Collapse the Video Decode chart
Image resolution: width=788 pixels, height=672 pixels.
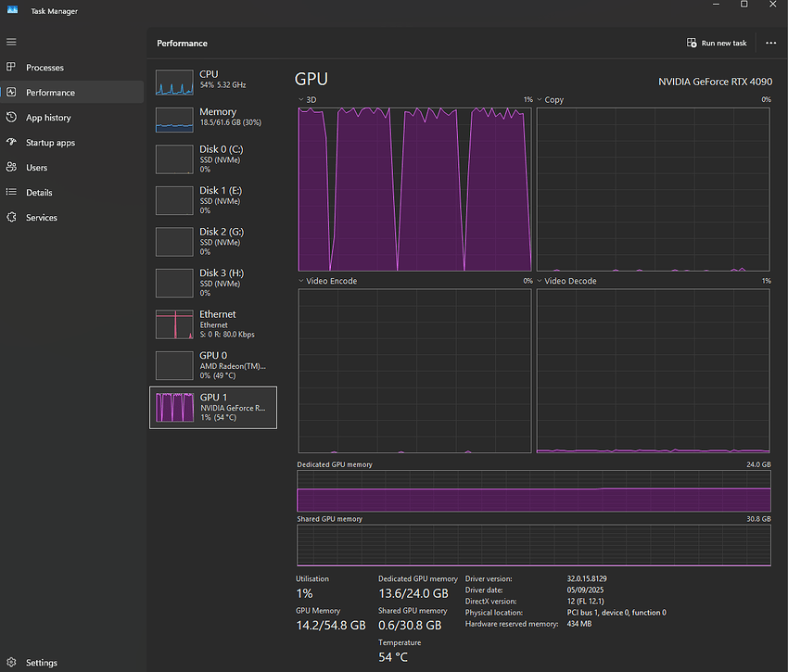pyautogui.click(x=538, y=280)
